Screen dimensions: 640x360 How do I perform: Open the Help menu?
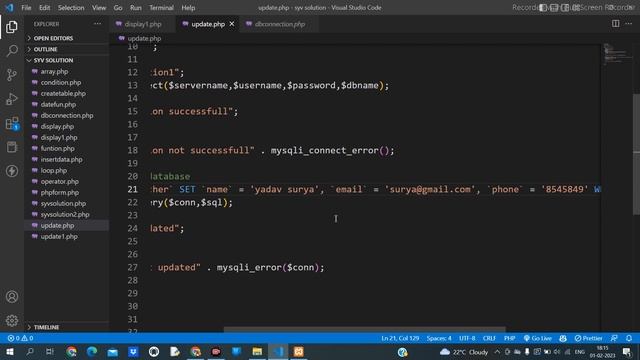coord(188,8)
